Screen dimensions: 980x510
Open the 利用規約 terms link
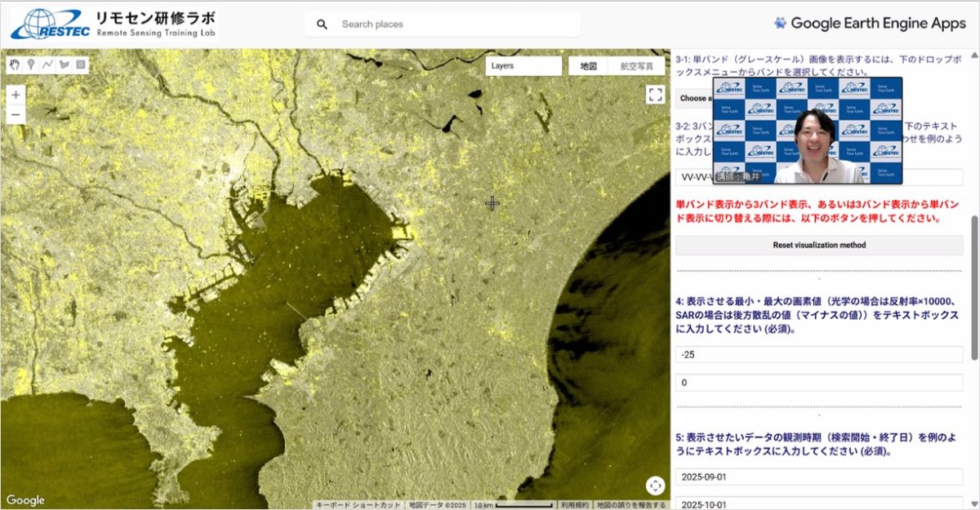click(x=575, y=505)
